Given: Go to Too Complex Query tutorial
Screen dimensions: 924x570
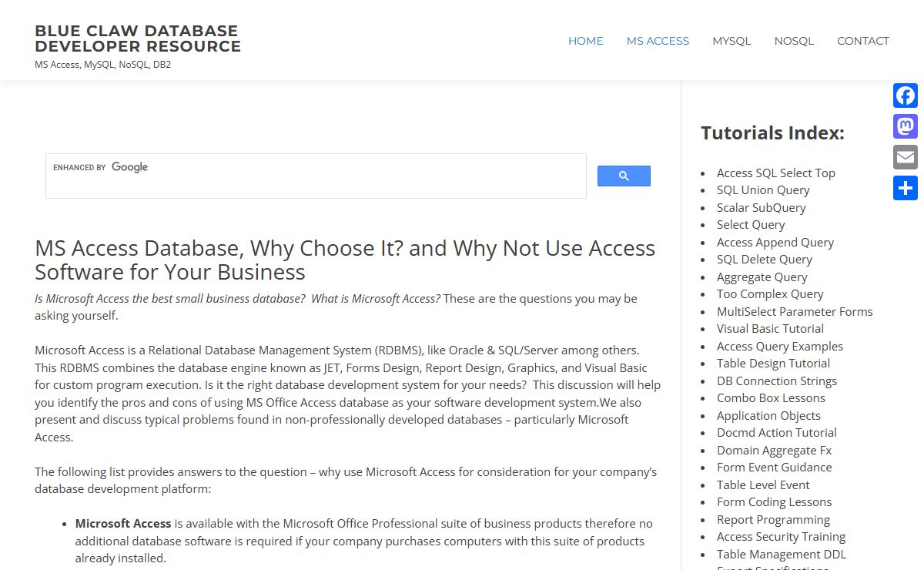Looking at the screenshot, I should point(770,294).
